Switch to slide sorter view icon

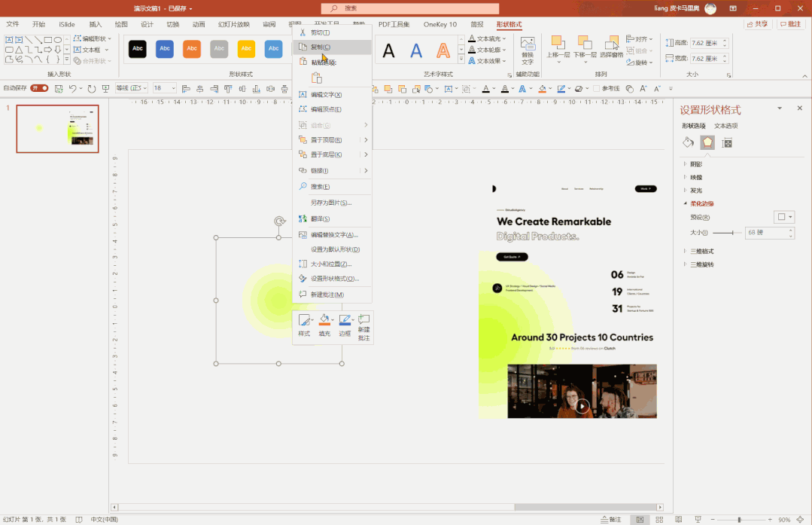tap(659, 519)
